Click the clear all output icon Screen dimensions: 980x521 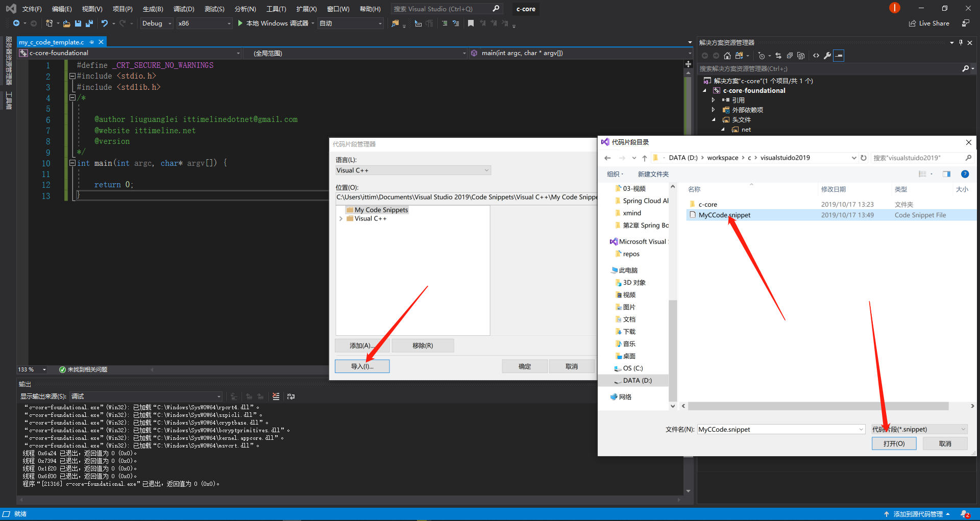pyautogui.click(x=276, y=396)
